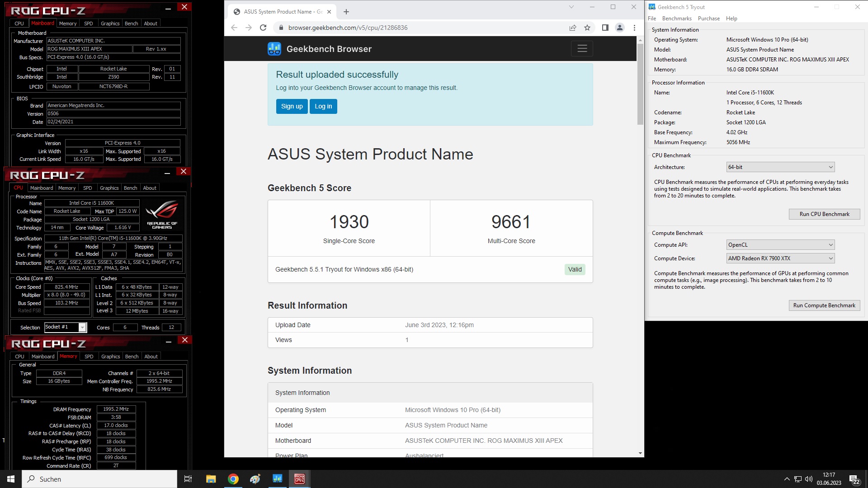868x488 pixels.
Task: Click the Geekbench Browser logo icon
Action: click(274, 49)
